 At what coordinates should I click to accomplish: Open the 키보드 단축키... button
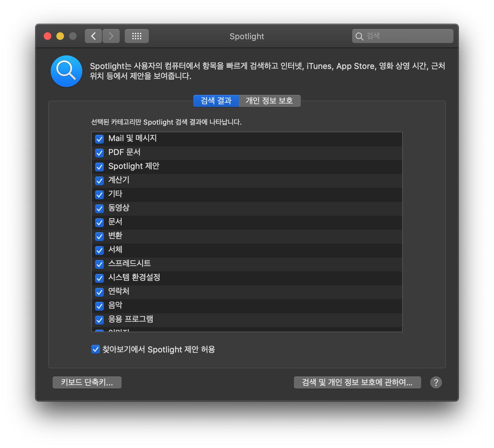(x=87, y=383)
